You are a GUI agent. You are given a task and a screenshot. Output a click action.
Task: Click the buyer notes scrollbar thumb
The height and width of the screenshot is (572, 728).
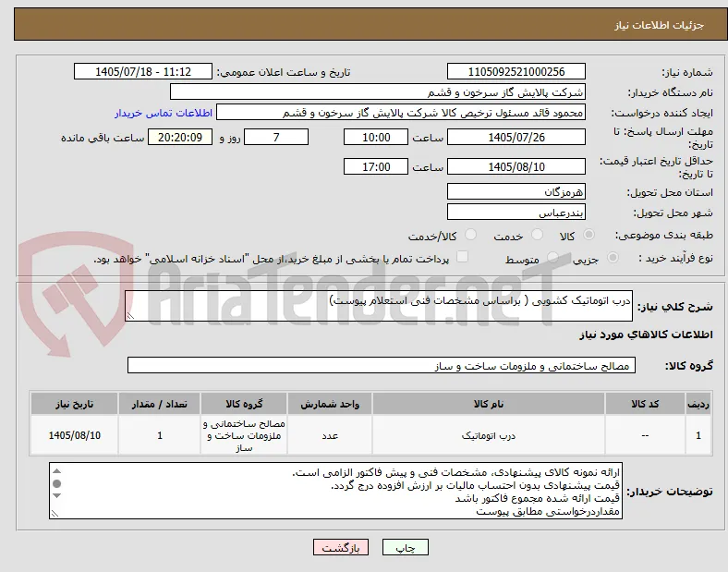coord(56,483)
